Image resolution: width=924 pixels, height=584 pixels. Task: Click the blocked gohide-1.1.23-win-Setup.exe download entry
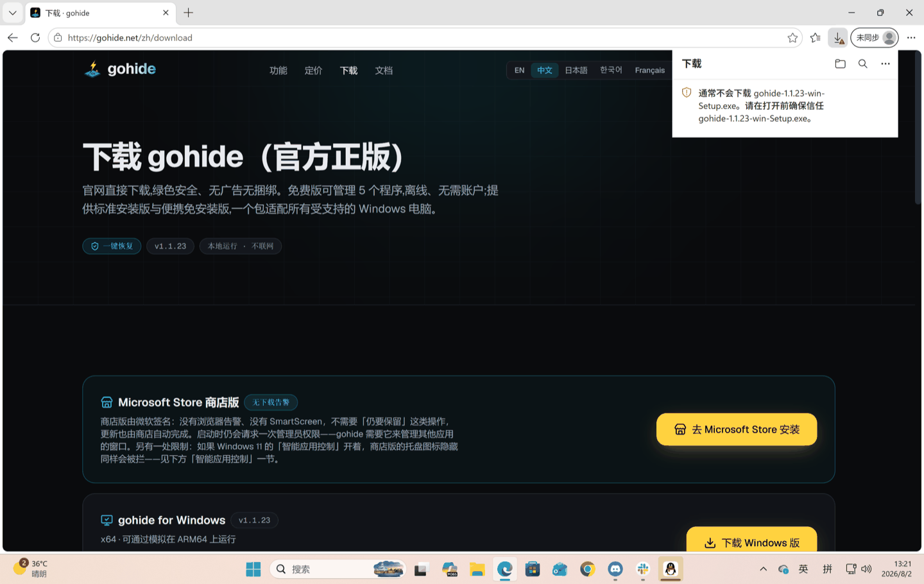tap(785, 106)
